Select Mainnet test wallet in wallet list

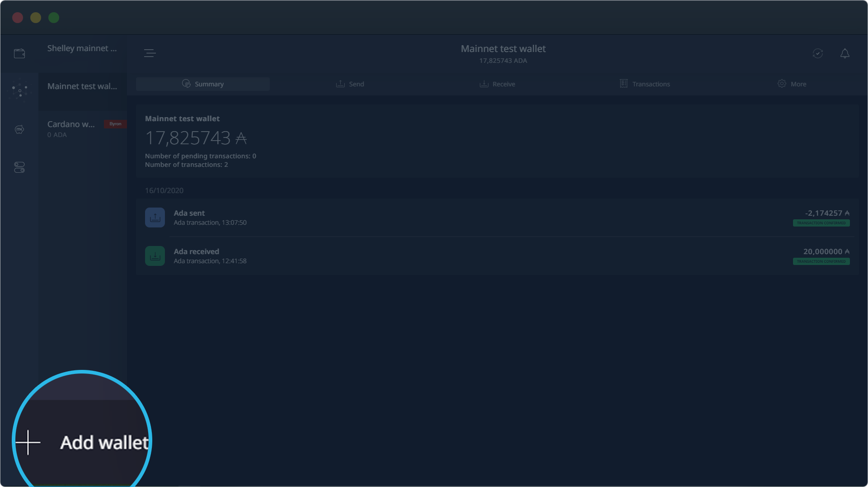83,92
